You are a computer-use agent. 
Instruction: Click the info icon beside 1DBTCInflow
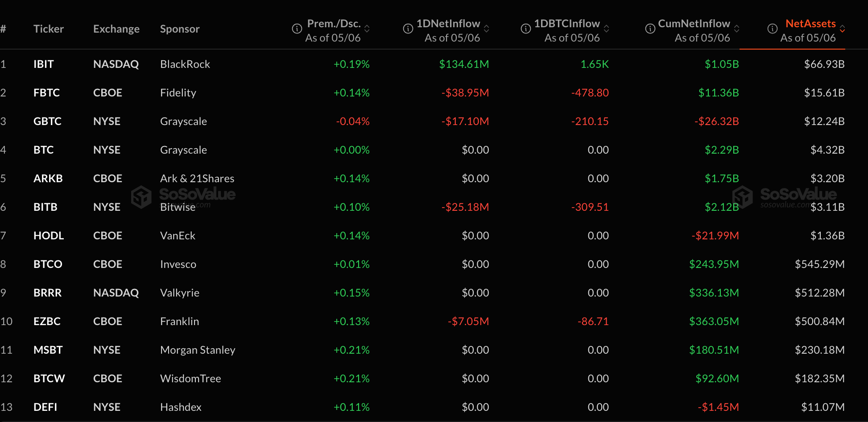526,29
